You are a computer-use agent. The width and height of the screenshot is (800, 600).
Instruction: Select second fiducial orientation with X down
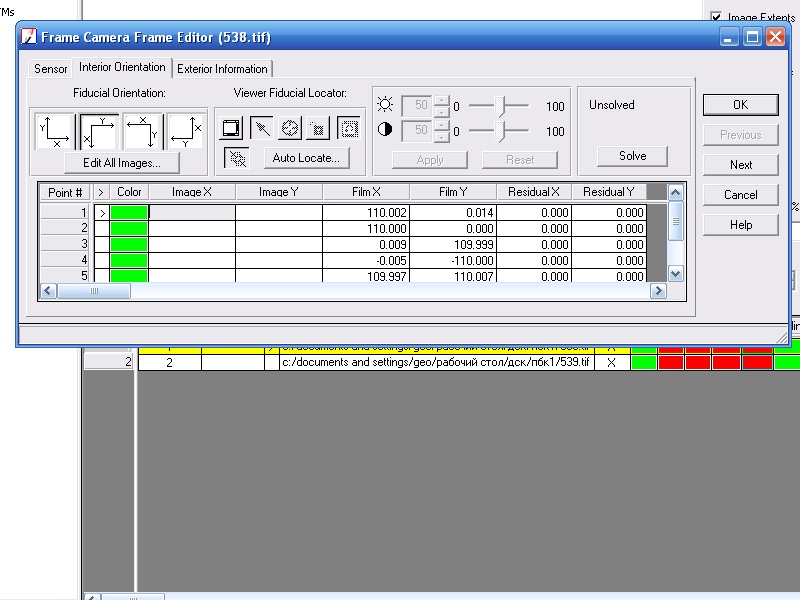[99, 130]
